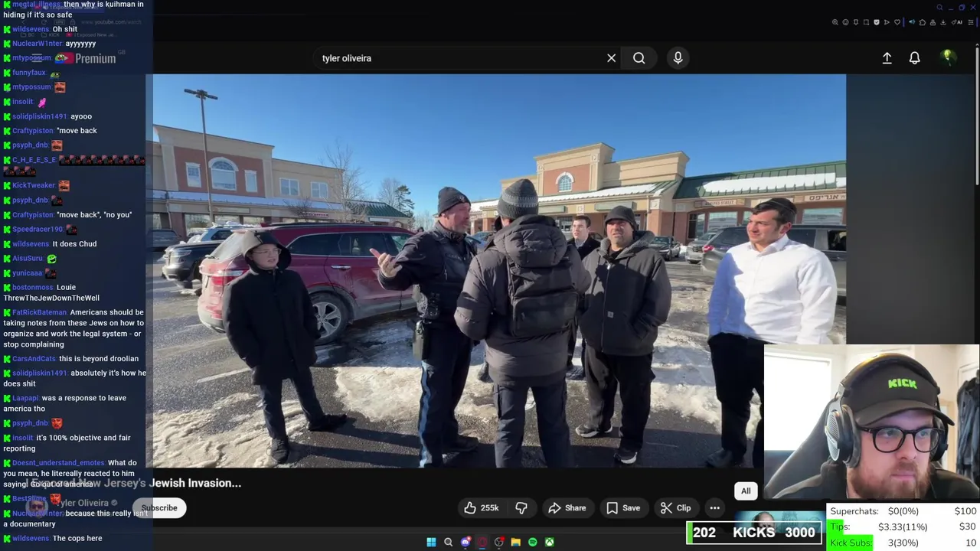This screenshot has width=980, height=551.
Task: Create a Clip from the video
Action: click(675, 508)
